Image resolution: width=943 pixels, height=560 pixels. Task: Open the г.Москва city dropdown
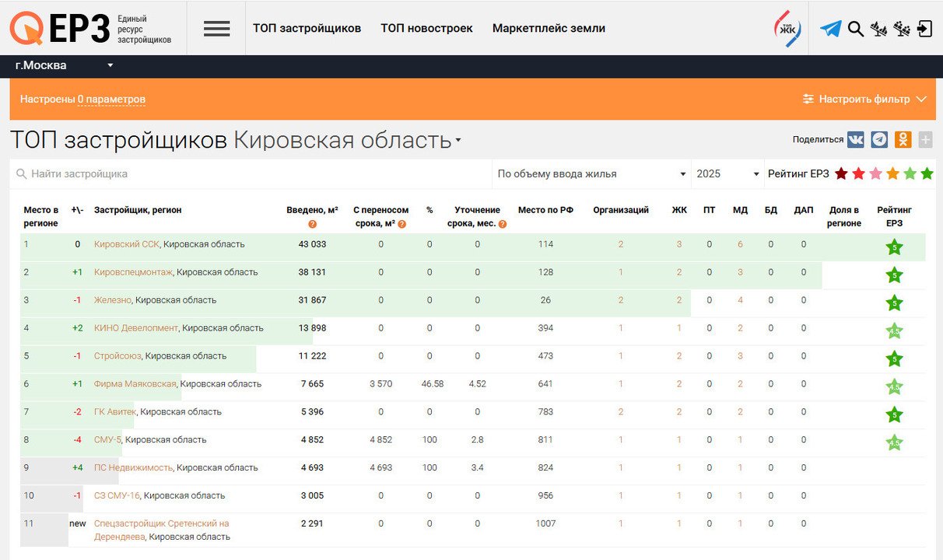[x=64, y=65]
